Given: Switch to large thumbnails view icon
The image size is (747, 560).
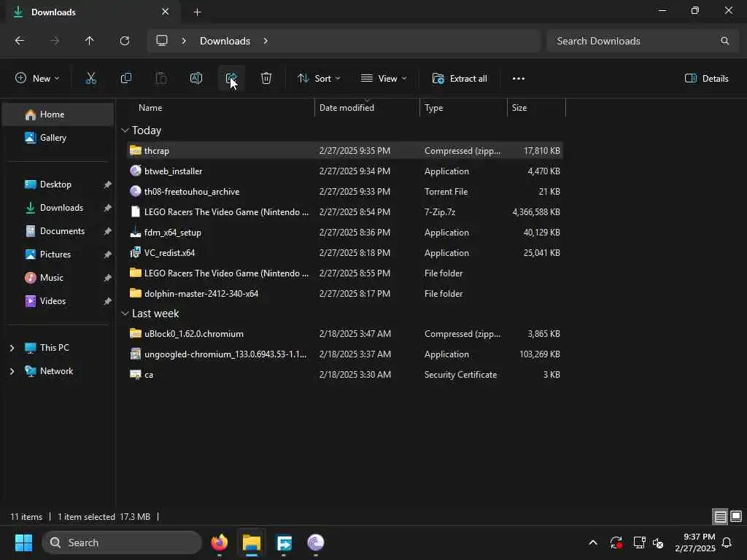Looking at the screenshot, I should [x=736, y=517].
